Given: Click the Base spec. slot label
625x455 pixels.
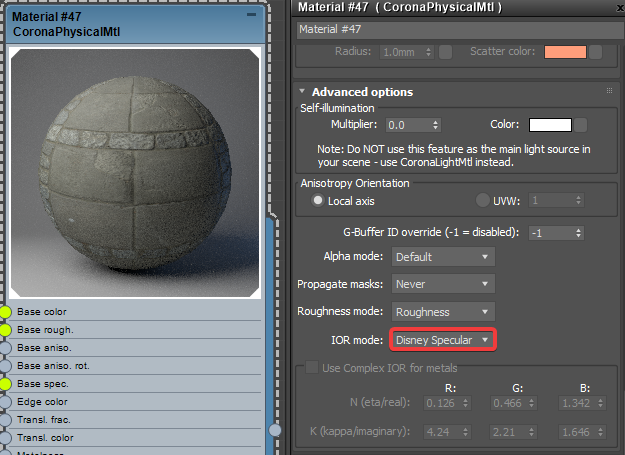Looking at the screenshot, I should tap(43, 384).
